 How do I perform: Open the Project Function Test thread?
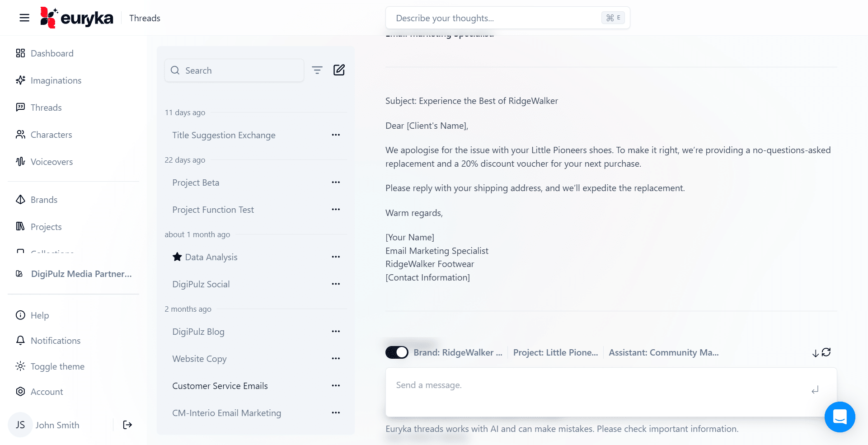[x=213, y=210]
